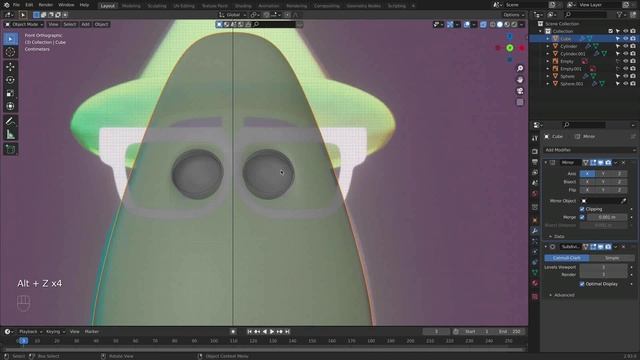Select Simple subdivision type
Viewport: 640px width, 360px height.
click(x=612, y=258)
